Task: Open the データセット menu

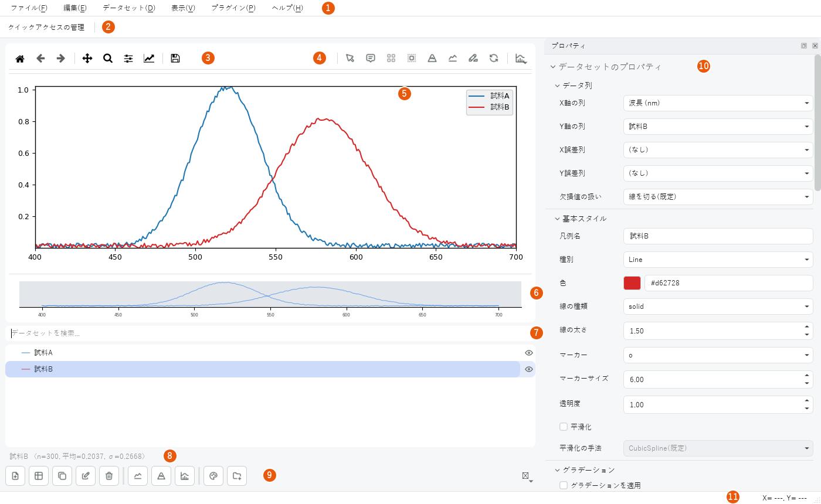Action: pyautogui.click(x=129, y=8)
